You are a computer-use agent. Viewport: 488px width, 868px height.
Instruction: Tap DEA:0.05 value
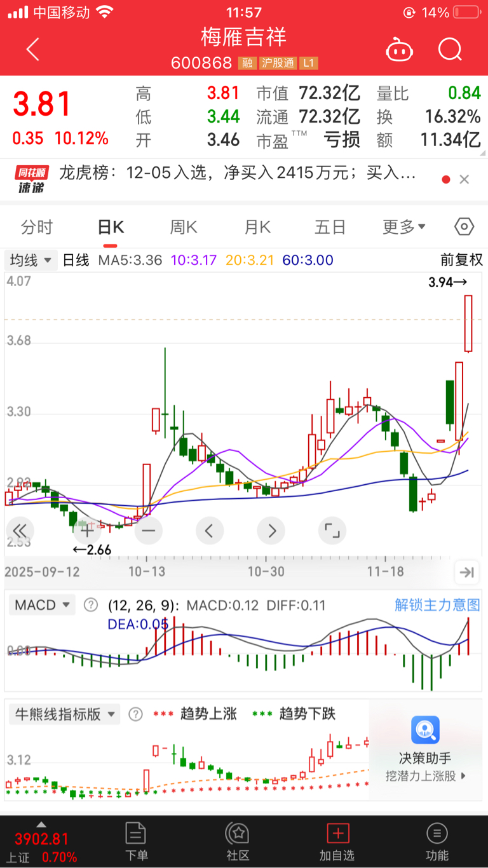(x=138, y=624)
